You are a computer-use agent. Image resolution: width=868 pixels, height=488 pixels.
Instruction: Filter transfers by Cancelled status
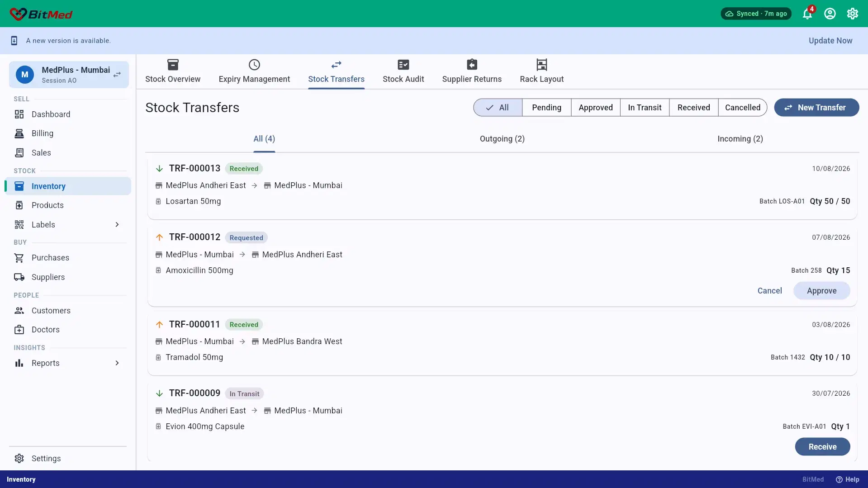point(743,108)
